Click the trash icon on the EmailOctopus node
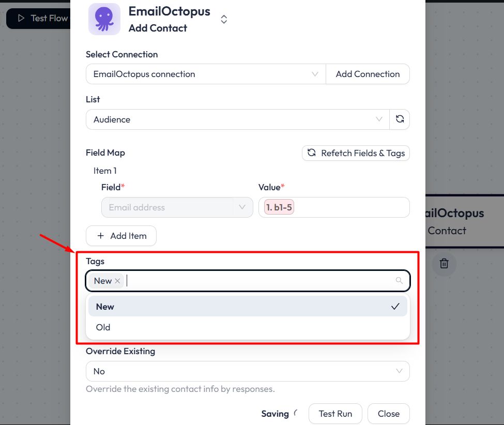The width and height of the screenshot is (504, 425). [x=444, y=263]
